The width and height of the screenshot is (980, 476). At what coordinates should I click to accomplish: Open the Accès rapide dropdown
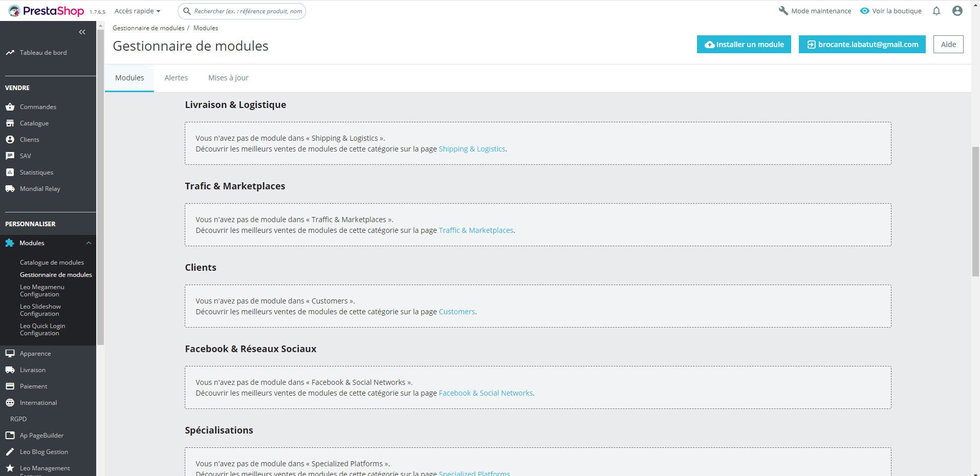coord(137,11)
